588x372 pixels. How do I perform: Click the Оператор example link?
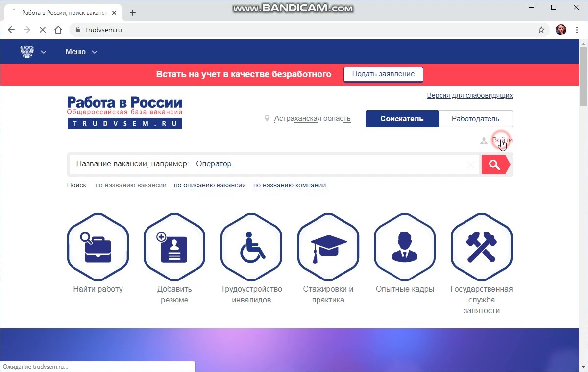point(214,164)
